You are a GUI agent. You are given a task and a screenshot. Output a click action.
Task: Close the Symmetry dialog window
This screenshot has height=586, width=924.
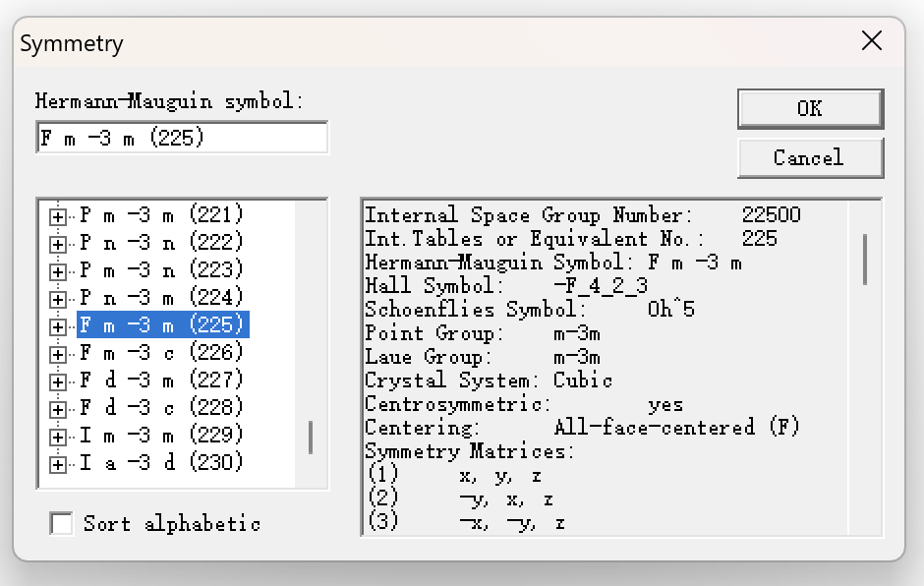871,40
